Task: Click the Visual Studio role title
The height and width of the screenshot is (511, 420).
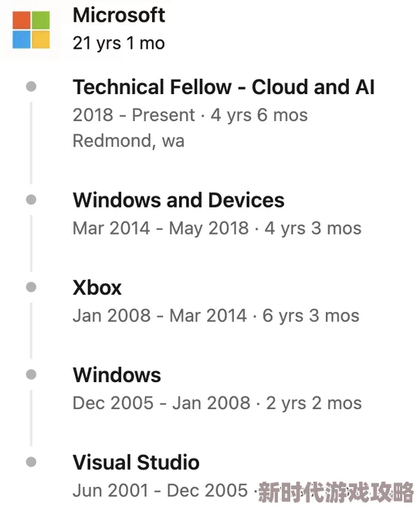Action: pyautogui.click(x=136, y=462)
